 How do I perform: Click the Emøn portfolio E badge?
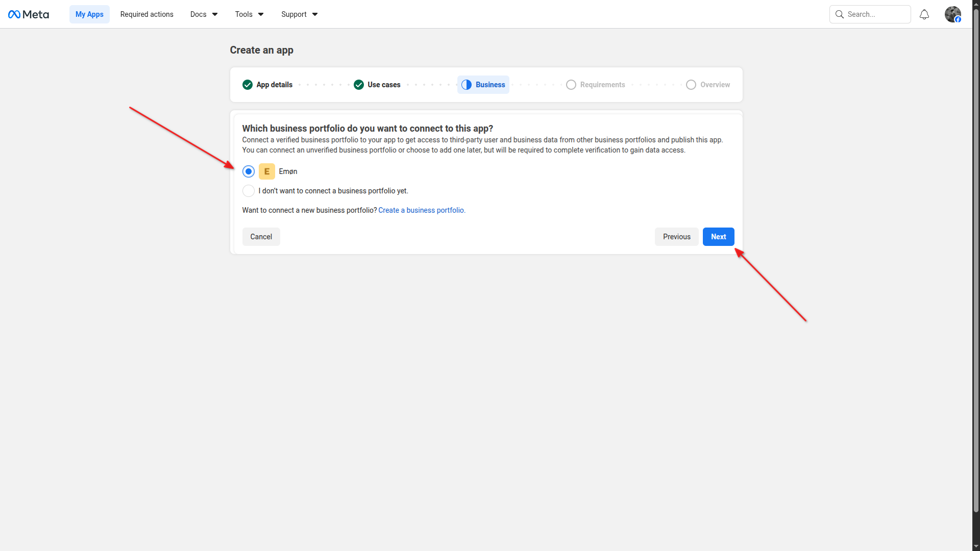coord(266,171)
